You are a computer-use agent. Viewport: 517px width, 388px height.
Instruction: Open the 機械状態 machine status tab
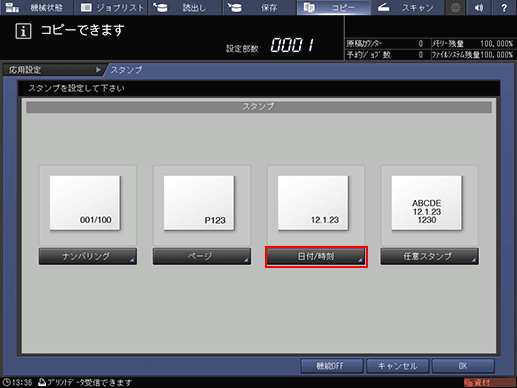(x=36, y=7)
